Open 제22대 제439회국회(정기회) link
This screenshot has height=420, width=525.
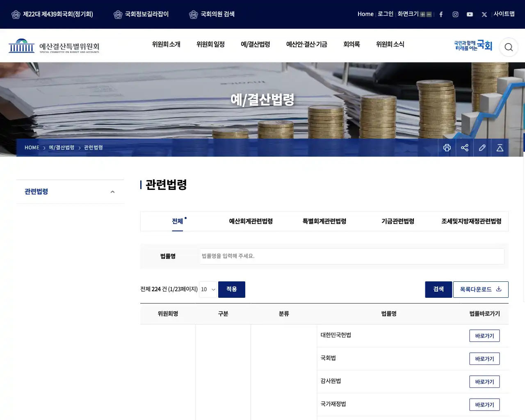(x=52, y=14)
